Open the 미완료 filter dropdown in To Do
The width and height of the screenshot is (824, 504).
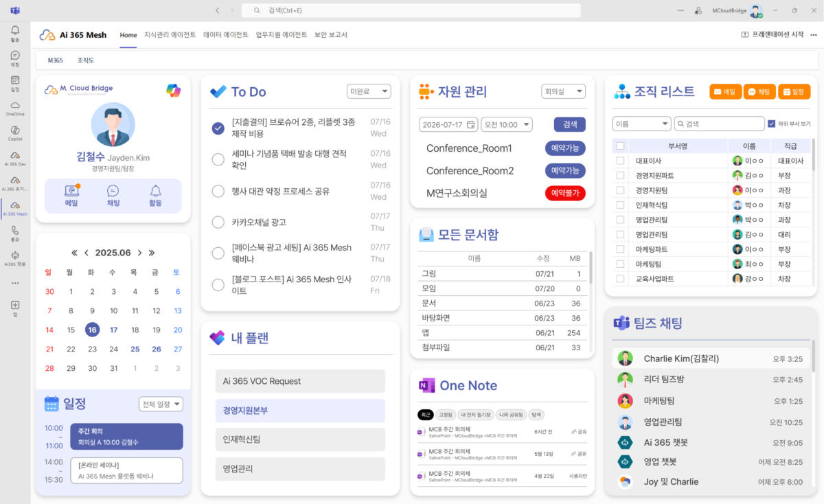tap(369, 91)
